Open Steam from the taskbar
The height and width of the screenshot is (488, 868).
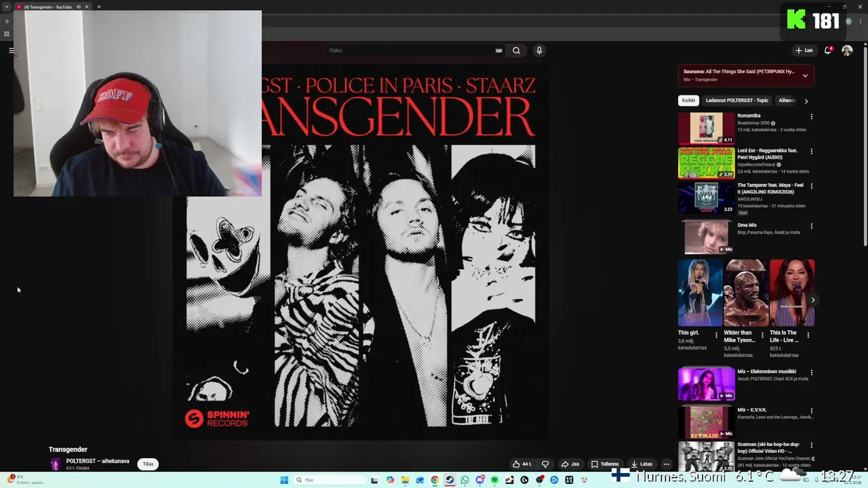coord(450,480)
